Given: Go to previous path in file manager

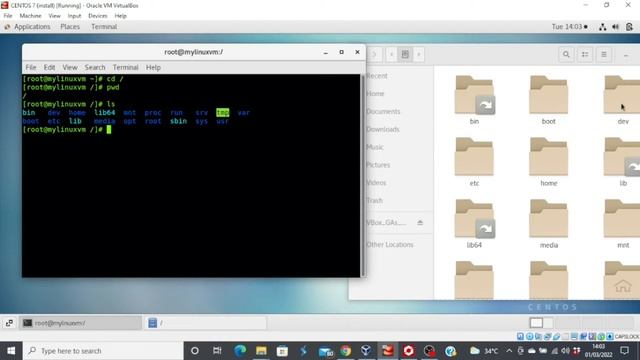Looking at the screenshot, I should click(391, 54).
